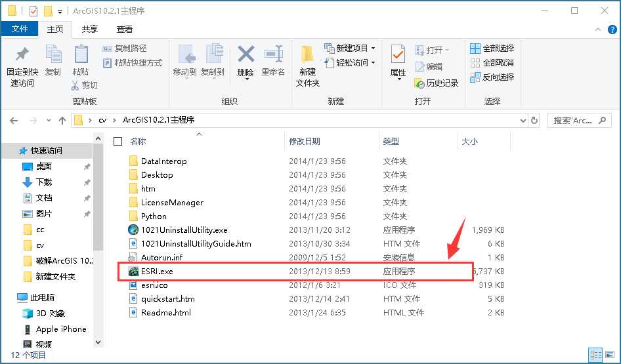Sort by the Size (大小) column
621x364 pixels.
point(470,141)
